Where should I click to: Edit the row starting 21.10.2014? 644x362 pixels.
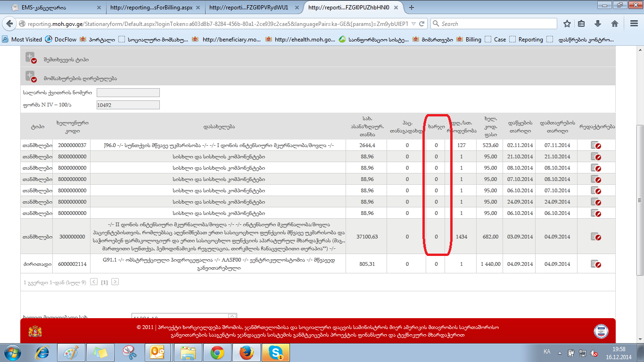pyautogui.click(x=596, y=156)
